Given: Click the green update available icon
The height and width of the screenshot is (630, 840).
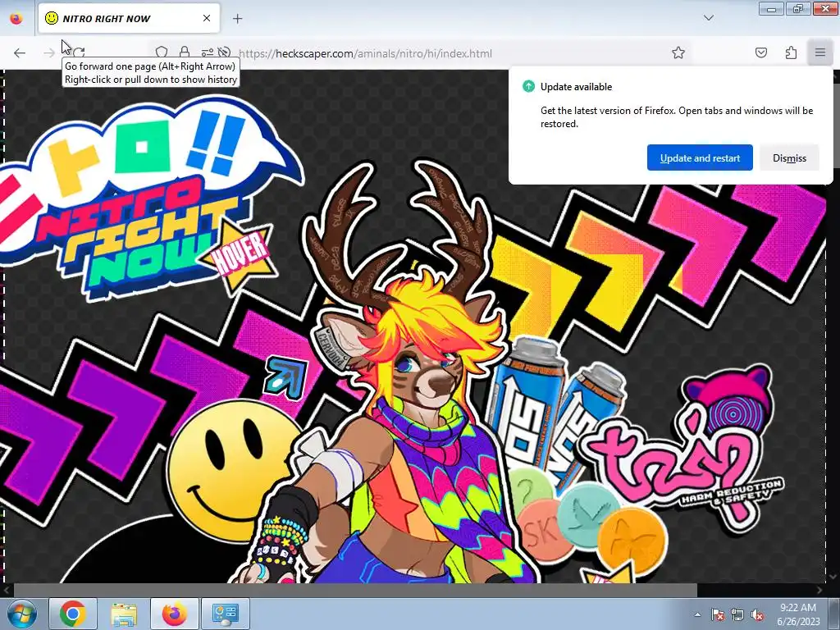Looking at the screenshot, I should [x=528, y=86].
